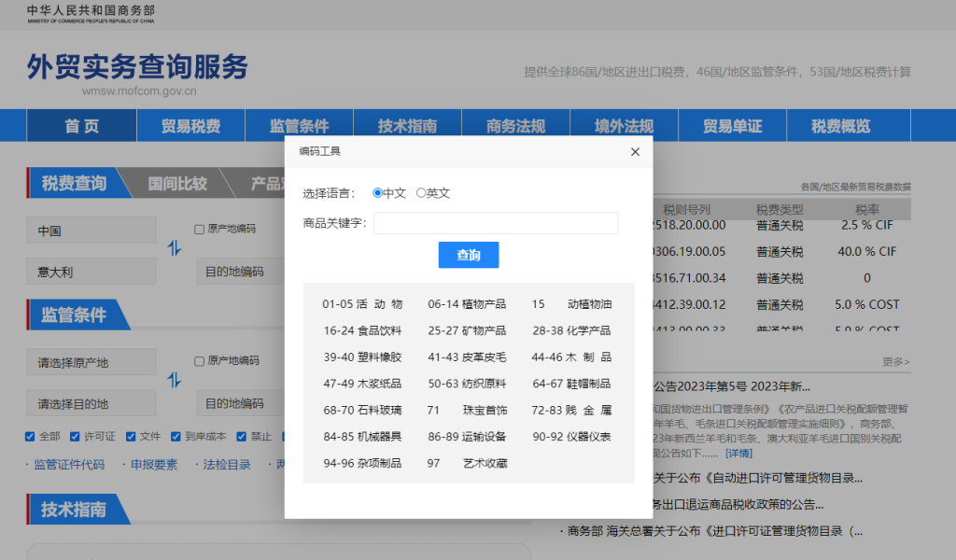Close the 编码工具 dialog
Screen dimensions: 956x560
pyautogui.click(x=635, y=152)
